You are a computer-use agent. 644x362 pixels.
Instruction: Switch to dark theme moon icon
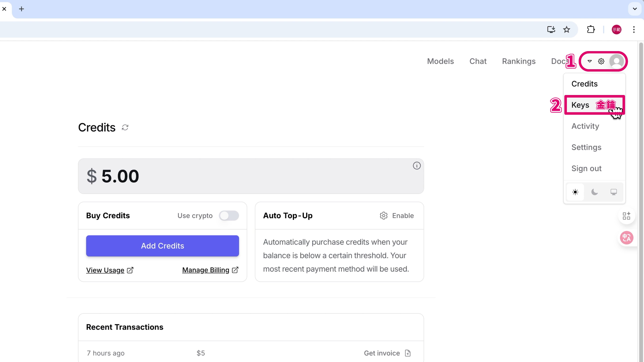coord(594,192)
